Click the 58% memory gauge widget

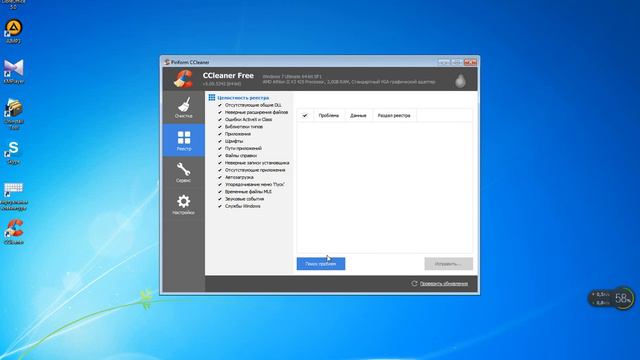pyautogui.click(x=623, y=298)
